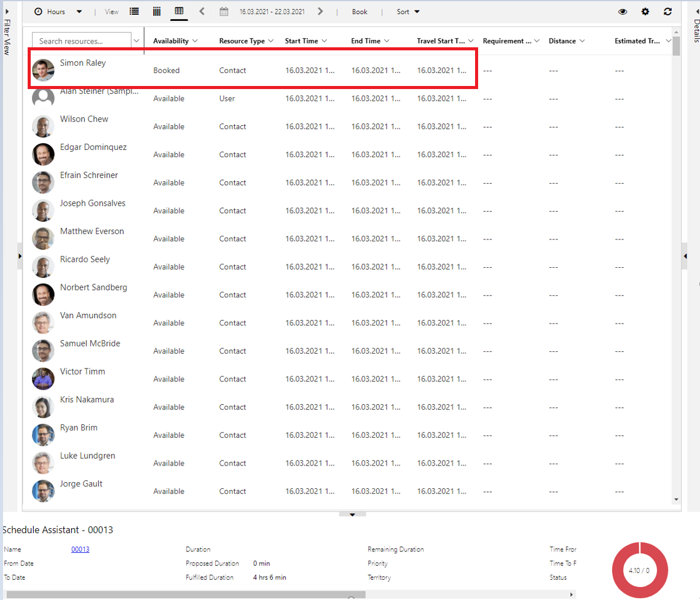Screen dimensions: 700x600
Task: Focus the Search resources field
Action: click(82, 41)
